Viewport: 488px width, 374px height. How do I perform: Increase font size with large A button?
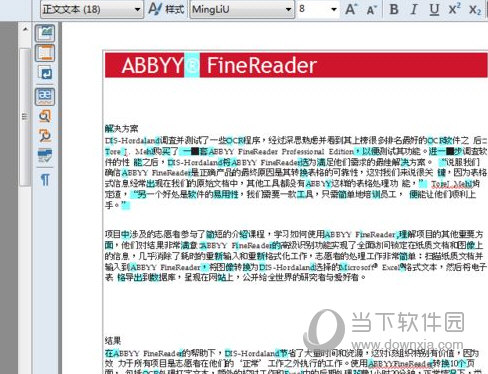pyautogui.click(x=351, y=9)
